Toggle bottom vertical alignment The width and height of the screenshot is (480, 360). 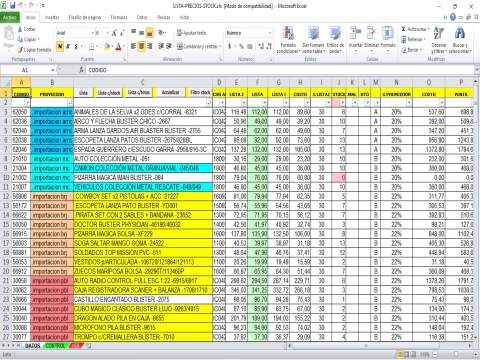pyautogui.click(x=150, y=33)
